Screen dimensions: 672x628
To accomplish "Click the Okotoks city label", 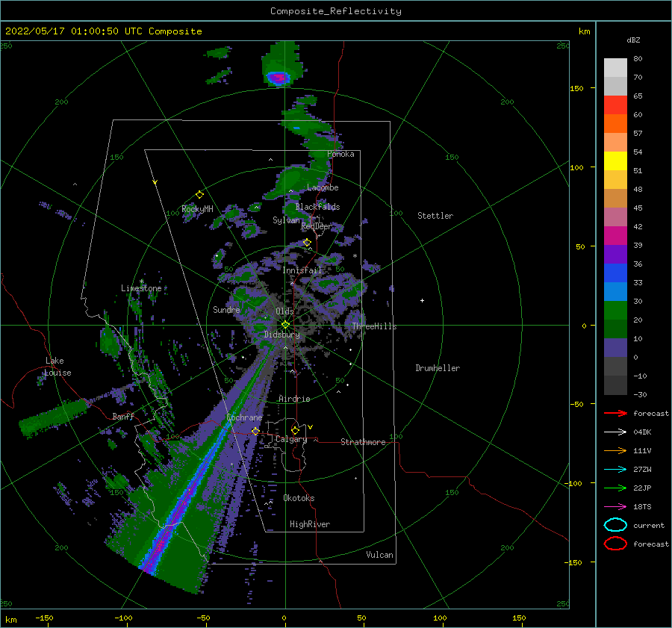I will click(299, 498).
